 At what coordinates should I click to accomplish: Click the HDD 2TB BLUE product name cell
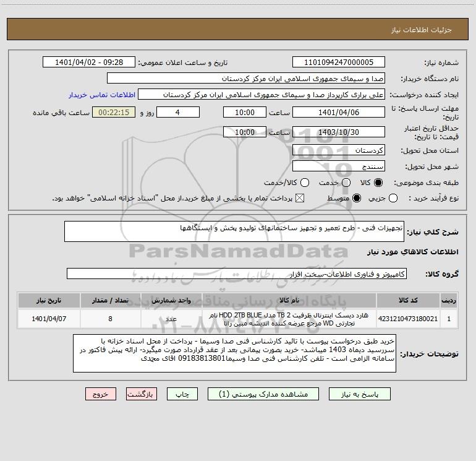pyautogui.click(x=289, y=319)
